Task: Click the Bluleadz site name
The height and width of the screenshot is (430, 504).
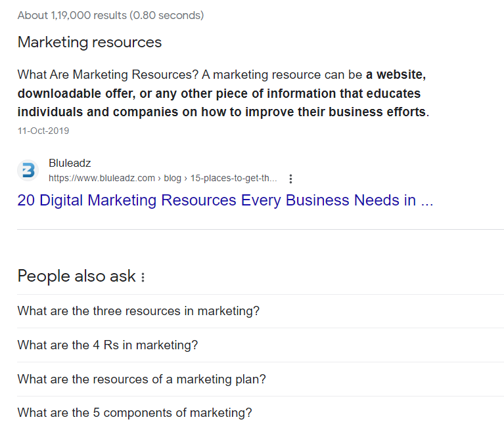Action: tap(70, 163)
